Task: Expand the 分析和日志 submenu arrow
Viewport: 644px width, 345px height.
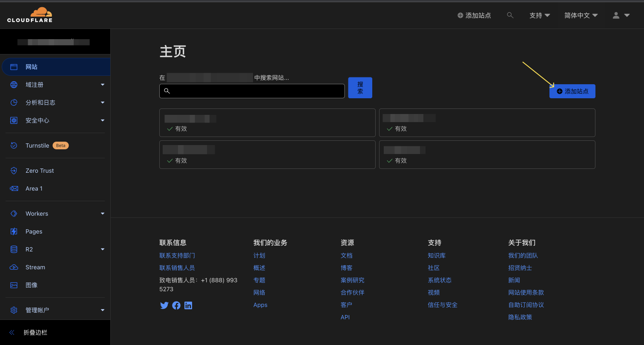Action: pyautogui.click(x=103, y=103)
